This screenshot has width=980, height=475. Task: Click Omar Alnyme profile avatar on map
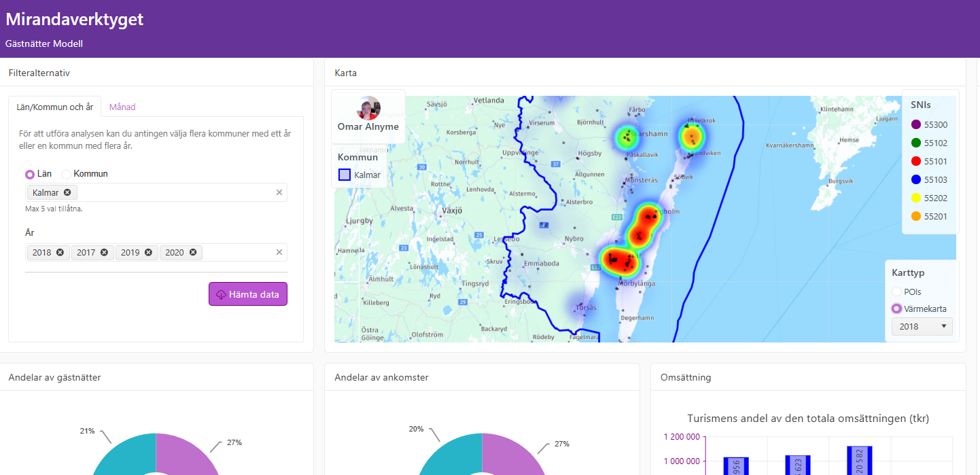[x=368, y=108]
